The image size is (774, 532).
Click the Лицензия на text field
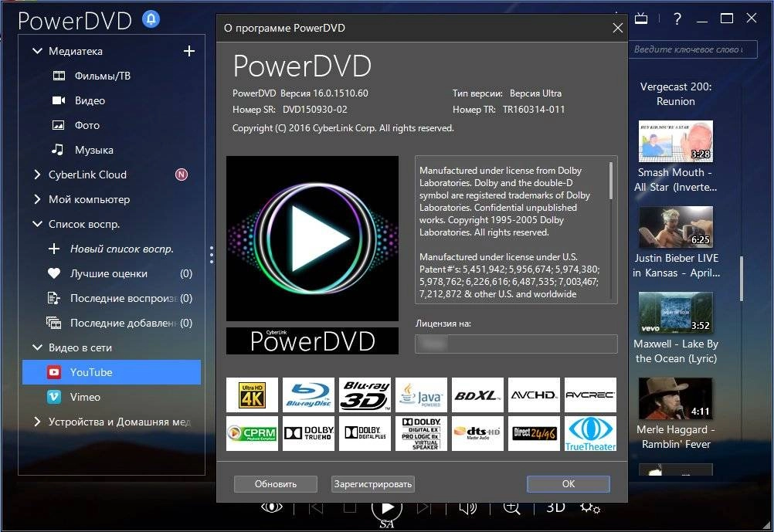tap(516, 344)
